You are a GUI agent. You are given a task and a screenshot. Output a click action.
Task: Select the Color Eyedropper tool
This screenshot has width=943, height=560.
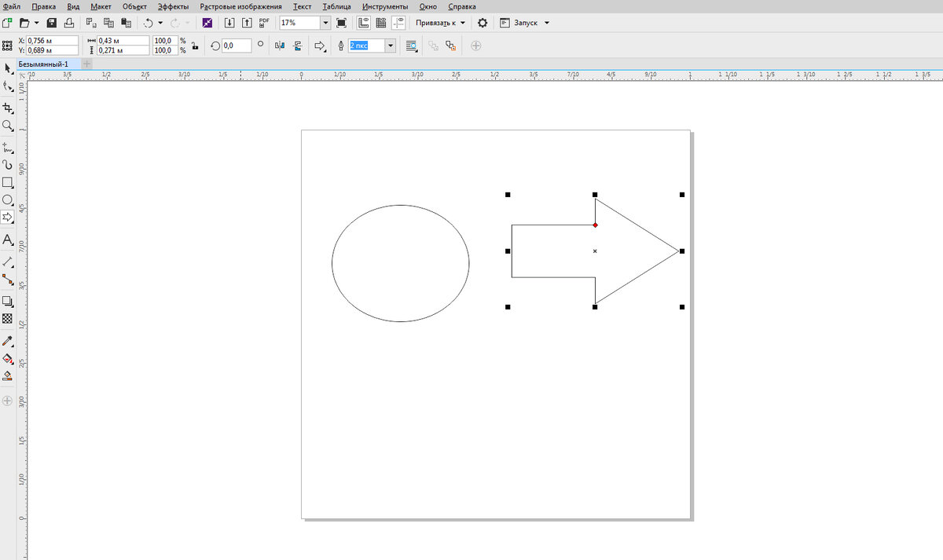point(8,341)
